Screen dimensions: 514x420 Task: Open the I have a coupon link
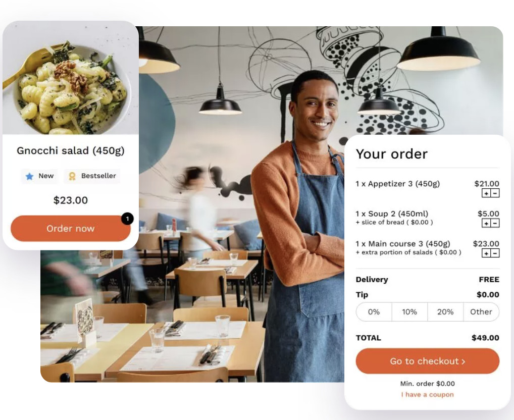pyautogui.click(x=428, y=394)
